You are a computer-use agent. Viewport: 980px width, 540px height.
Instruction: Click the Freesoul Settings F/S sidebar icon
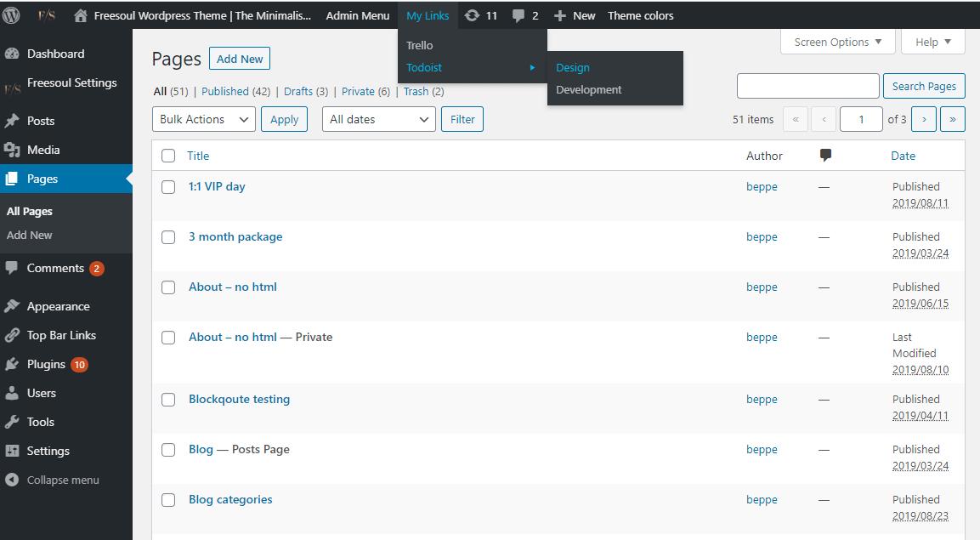click(12, 88)
